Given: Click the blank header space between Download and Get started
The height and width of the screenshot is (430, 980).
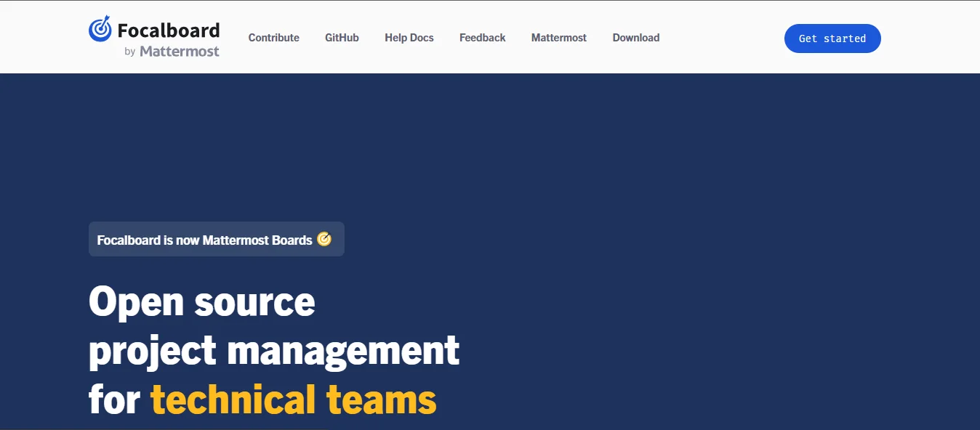Looking at the screenshot, I should point(721,38).
